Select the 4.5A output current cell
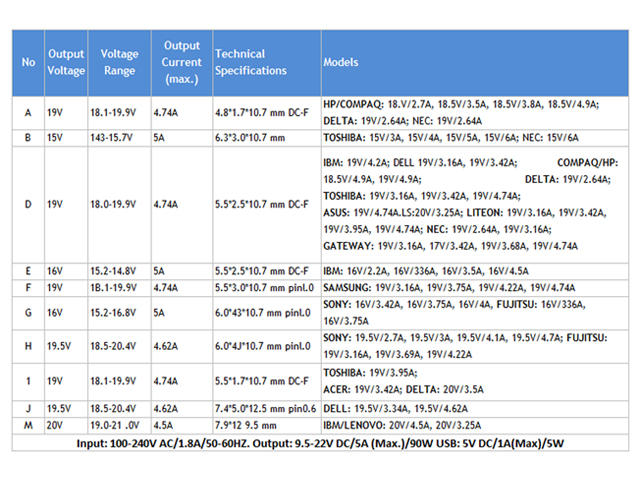 pyautogui.click(x=166, y=423)
